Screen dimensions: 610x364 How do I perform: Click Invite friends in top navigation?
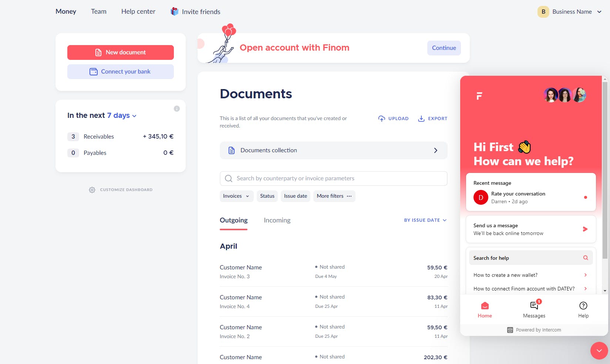pos(201,12)
